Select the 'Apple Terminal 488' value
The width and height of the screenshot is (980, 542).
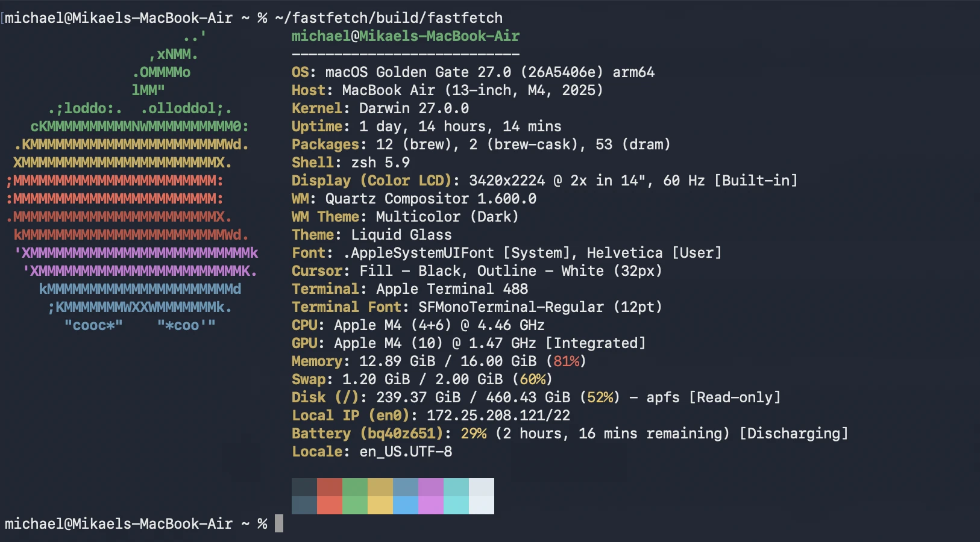pos(452,289)
